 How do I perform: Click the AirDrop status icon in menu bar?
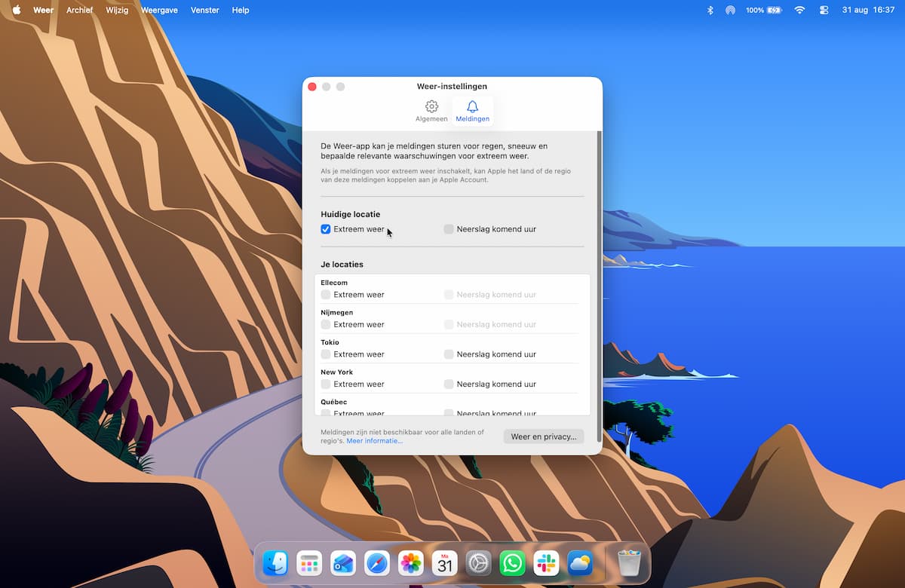click(x=730, y=10)
